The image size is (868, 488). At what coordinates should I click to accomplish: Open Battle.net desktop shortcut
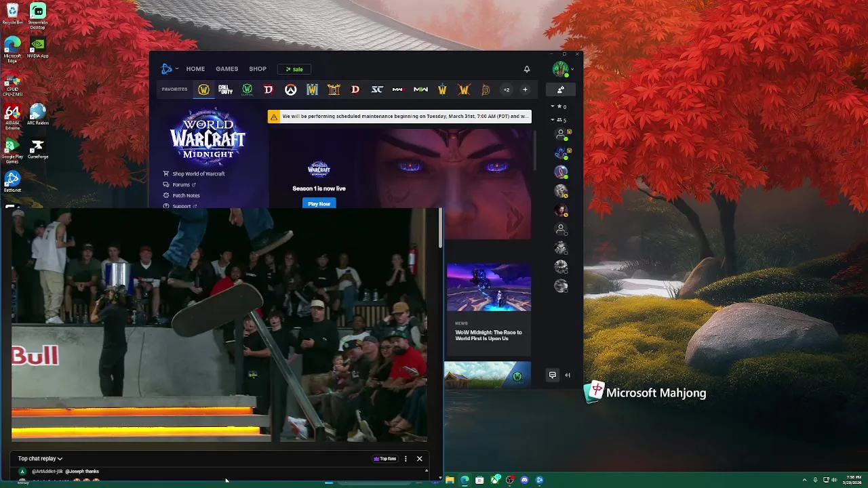[12, 182]
